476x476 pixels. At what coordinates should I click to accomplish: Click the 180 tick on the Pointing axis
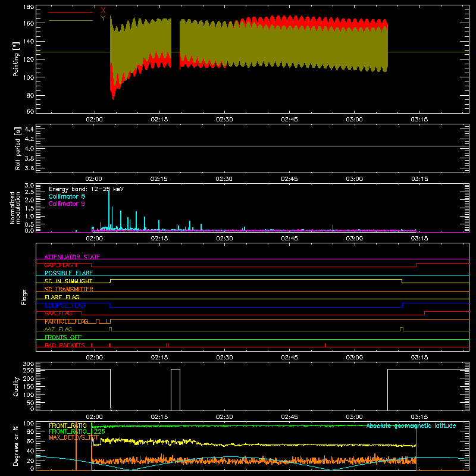pos(29,7)
